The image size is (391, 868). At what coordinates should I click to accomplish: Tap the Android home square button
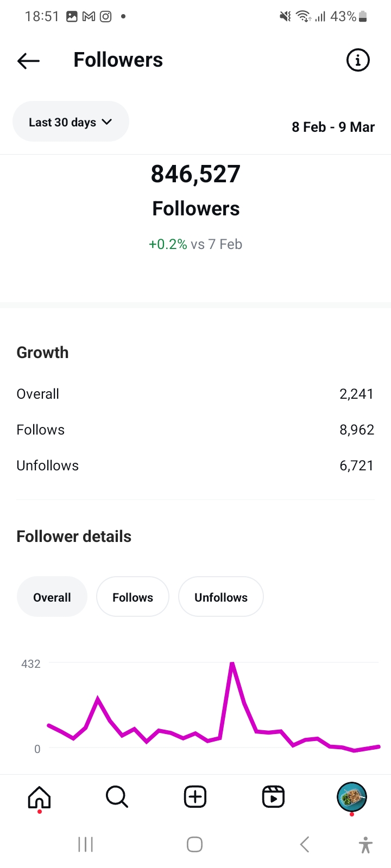pos(194,844)
